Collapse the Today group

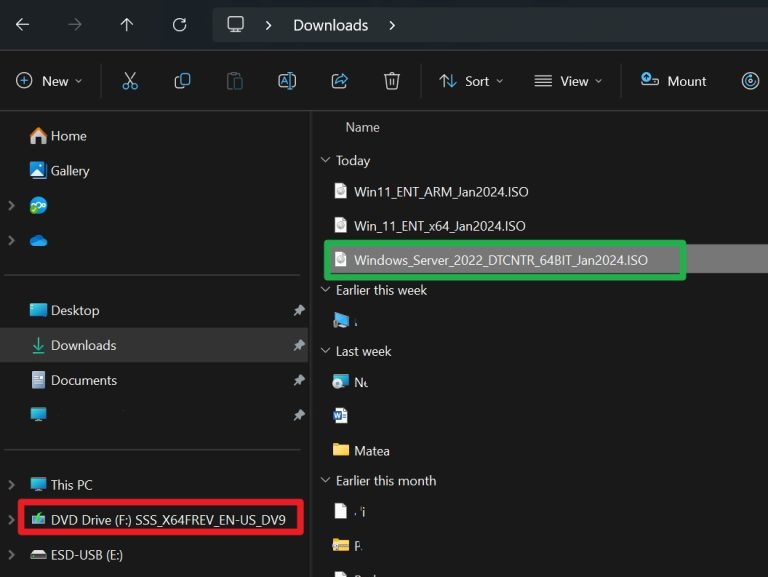click(x=325, y=160)
